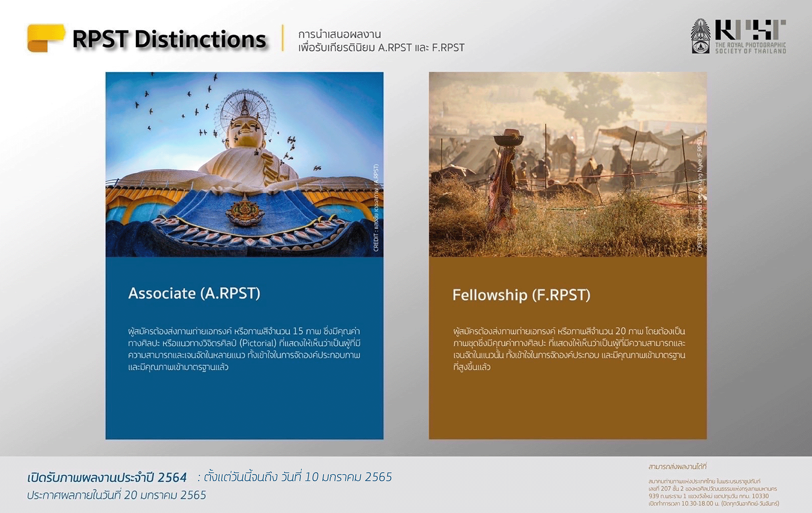Click 'เพื่อรับเกียรตินิยม A.RPST และ F.RPST' text
Screen dimensions: 812x513
(x=381, y=48)
